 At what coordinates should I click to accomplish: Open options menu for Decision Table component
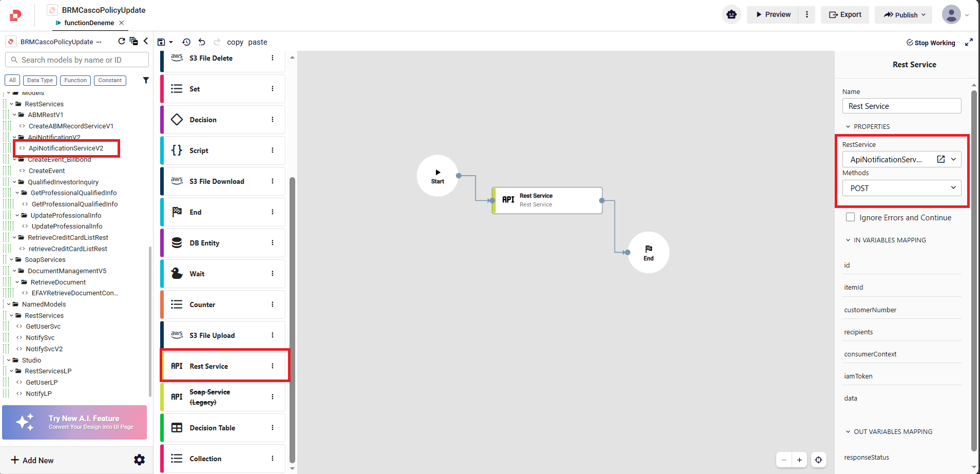(273, 428)
